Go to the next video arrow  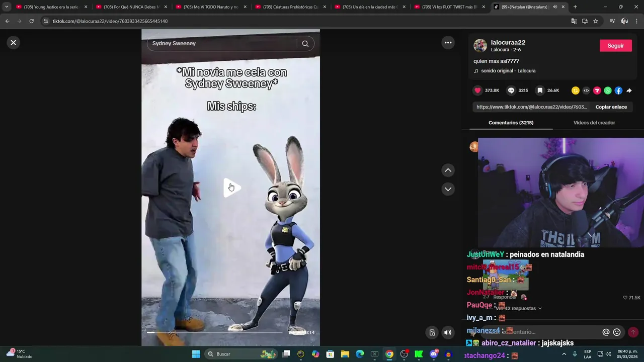[x=448, y=189]
